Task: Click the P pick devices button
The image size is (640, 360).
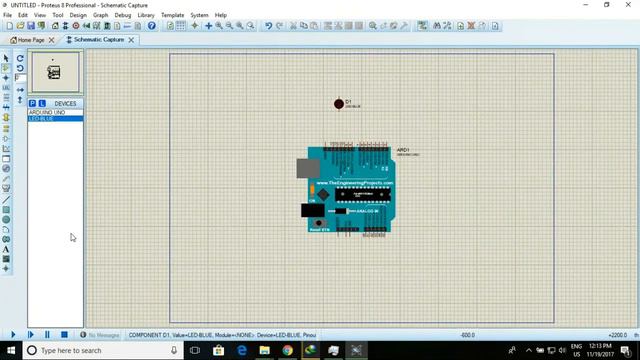Action: coord(32,103)
